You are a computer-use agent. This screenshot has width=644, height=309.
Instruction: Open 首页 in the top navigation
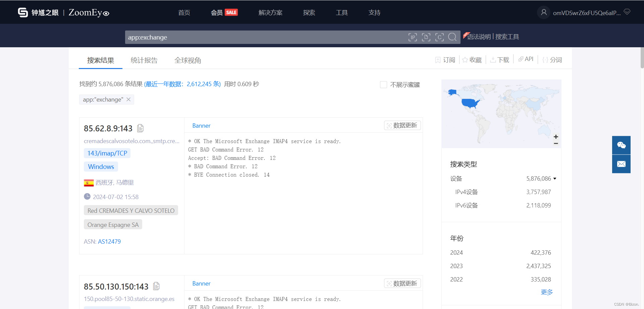point(184,12)
